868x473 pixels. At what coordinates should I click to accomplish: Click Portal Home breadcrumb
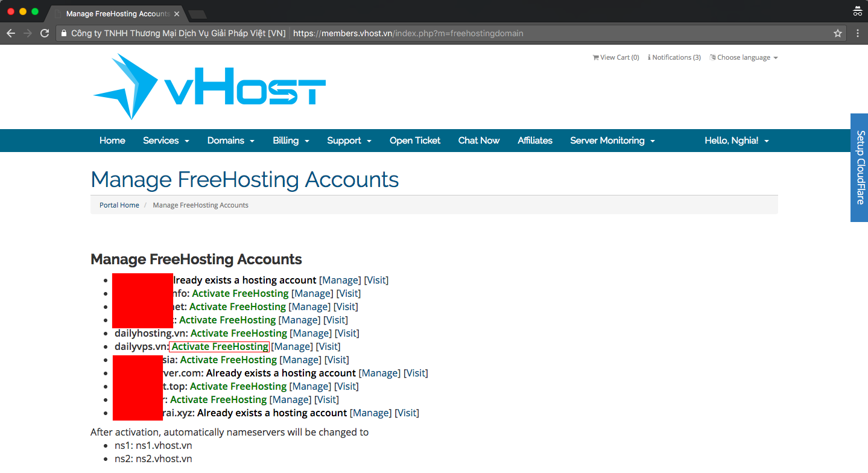coord(119,205)
